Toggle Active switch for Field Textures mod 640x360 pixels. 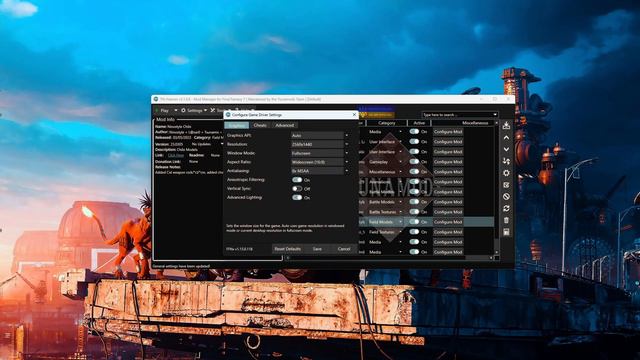click(x=414, y=232)
